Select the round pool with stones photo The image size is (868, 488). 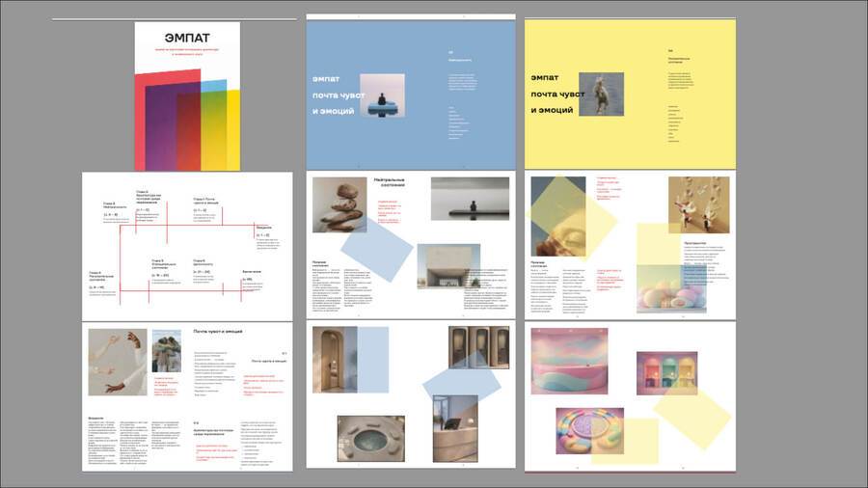371,439
